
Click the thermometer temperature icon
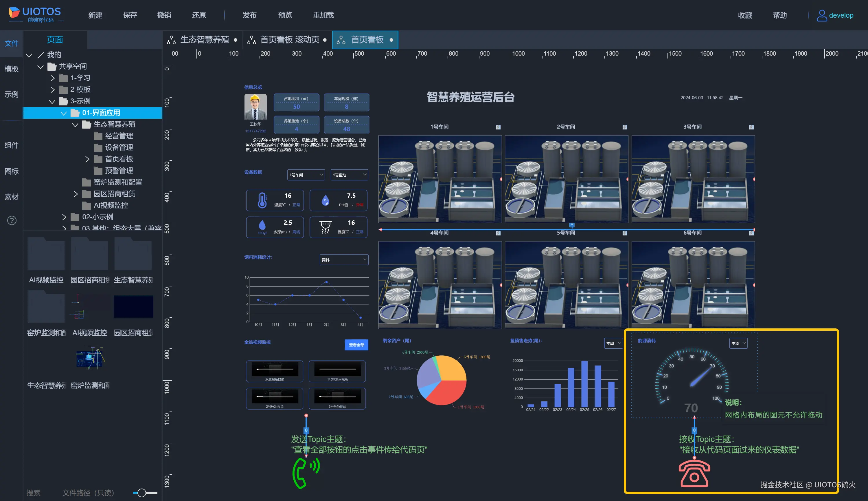point(262,200)
